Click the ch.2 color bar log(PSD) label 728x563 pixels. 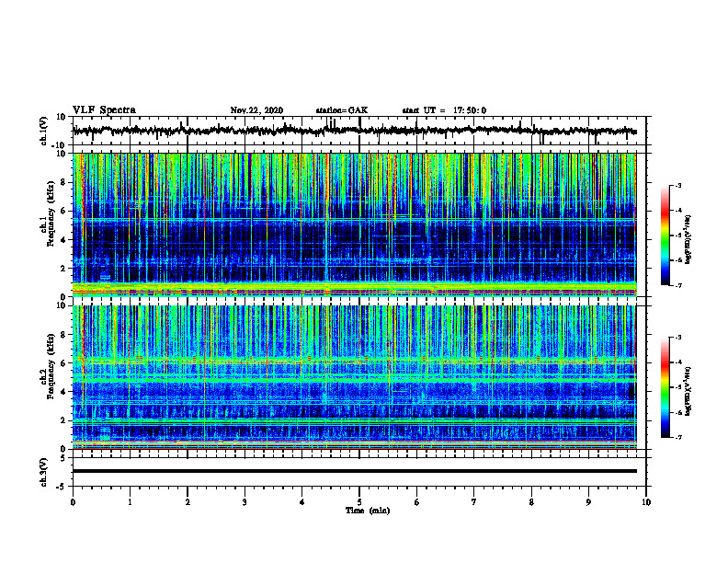click(x=688, y=391)
